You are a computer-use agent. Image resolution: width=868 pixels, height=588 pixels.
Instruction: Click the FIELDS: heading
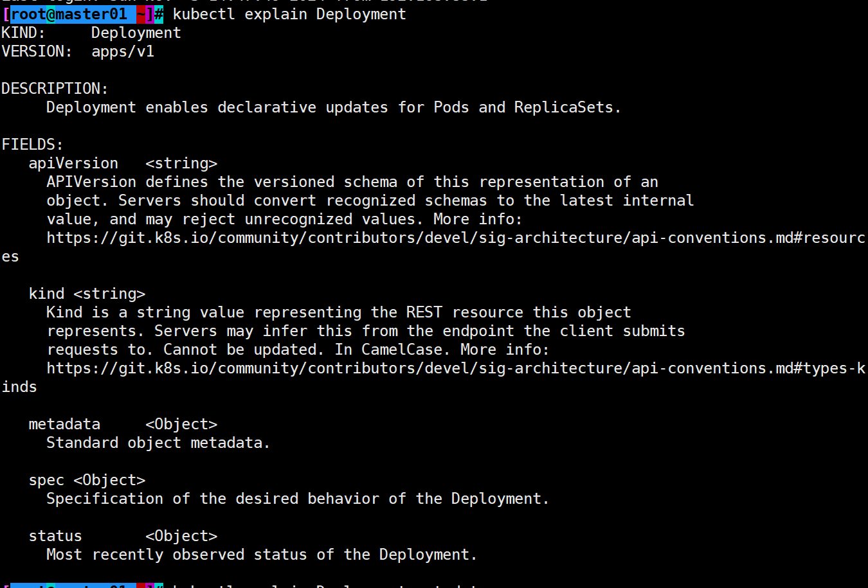click(x=32, y=145)
